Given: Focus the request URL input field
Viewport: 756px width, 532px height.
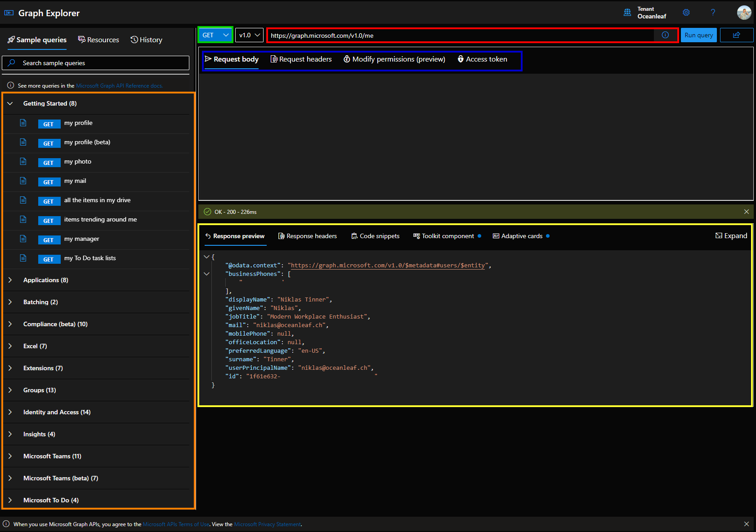Looking at the screenshot, I should 461,35.
